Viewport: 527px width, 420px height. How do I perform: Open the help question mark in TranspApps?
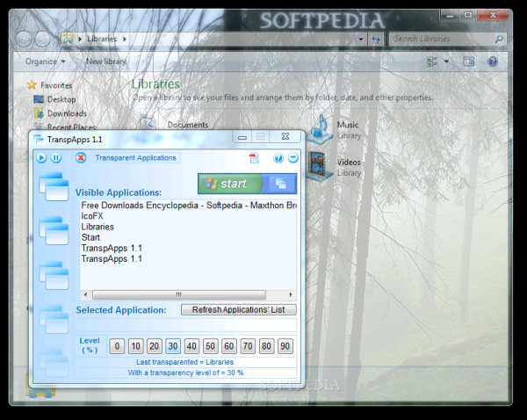pos(278,157)
